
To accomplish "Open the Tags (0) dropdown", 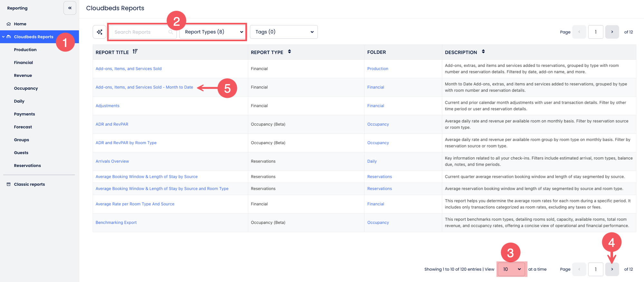I will (284, 32).
